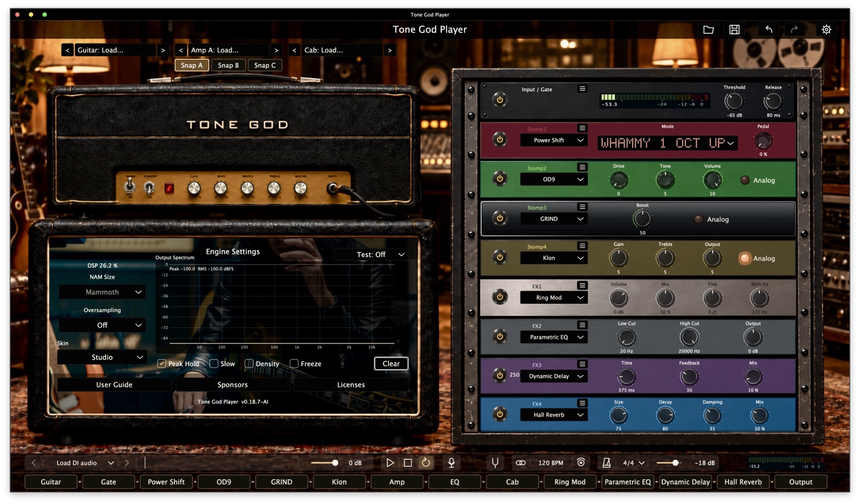The image size is (860, 504).
Task: Open FX4 Hall Reverb hamburger menu icon
Action: click(x=582, y=403)
